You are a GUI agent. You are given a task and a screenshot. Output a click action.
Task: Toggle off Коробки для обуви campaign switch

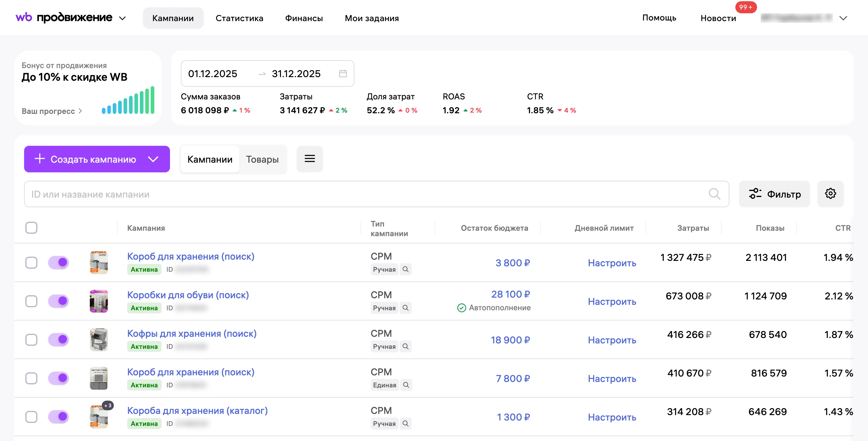point(58,301)
